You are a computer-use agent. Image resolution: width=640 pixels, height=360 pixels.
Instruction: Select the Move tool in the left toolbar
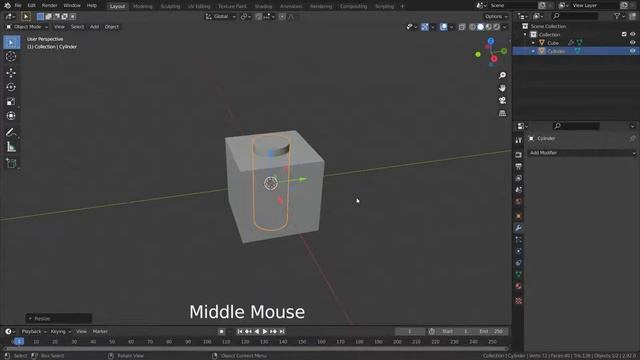tap(11, 73)
